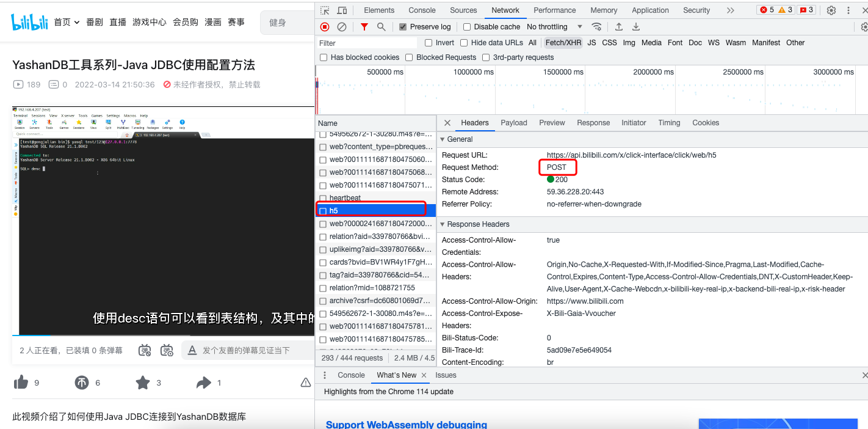Open the 游戏中心 navigation link
The height and width of the screenshot is (429, 868).
click(150, 22)
